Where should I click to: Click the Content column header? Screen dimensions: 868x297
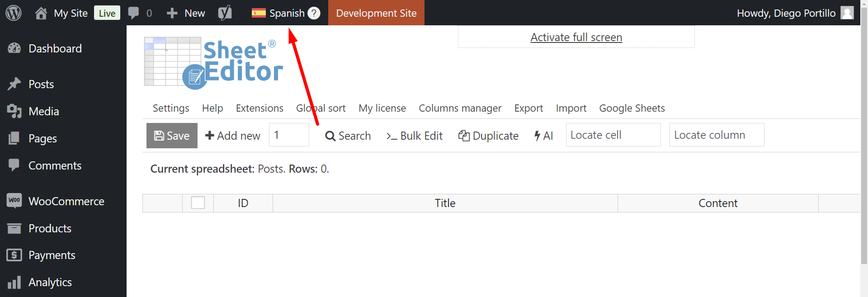point(718,203)
